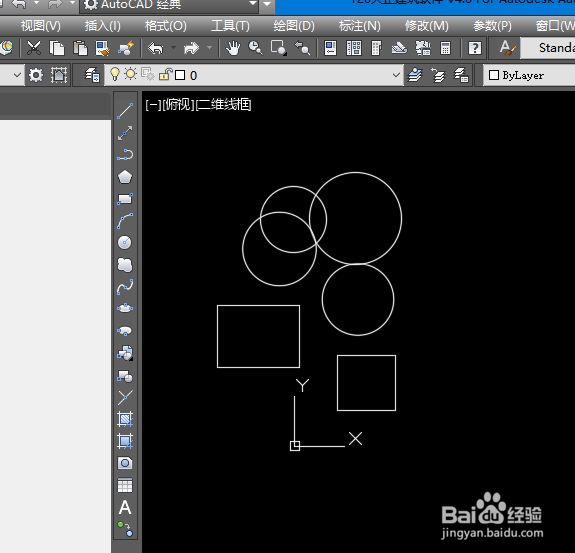Select the Line draw tool
Viewport: 575px width, 553px height.
(x=125, y=111)
